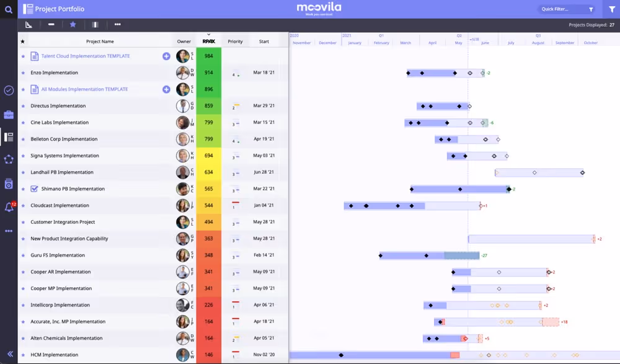The image size is (620, 364).
Task: Click Guru FS Implementation Gantt bar
Action: [429, 255]
